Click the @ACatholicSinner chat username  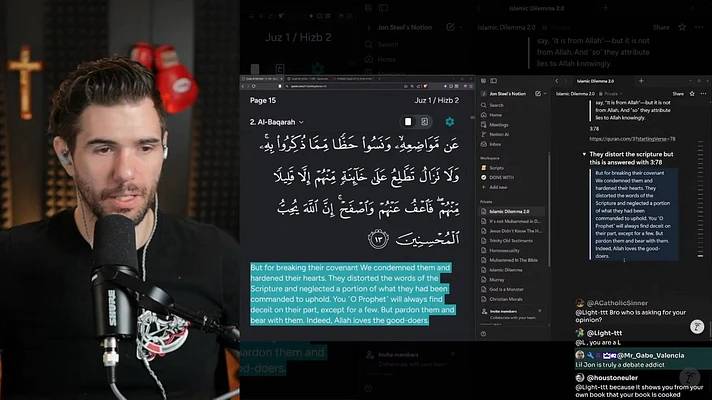point(617,303)
